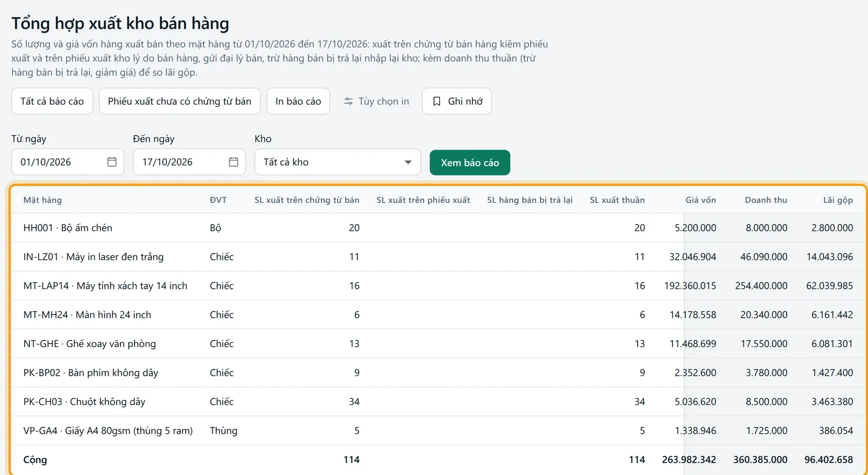Click the Giá vốn value 192.360.015

690,286
